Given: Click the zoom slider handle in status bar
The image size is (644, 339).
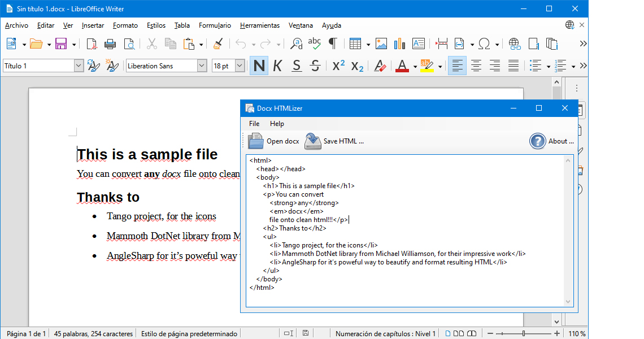Looking at the screenshot, I should (524, 334).
